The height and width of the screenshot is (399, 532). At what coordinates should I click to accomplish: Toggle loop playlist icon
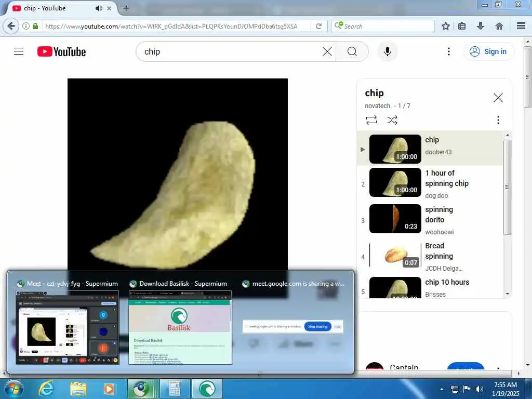coord(371,120)
